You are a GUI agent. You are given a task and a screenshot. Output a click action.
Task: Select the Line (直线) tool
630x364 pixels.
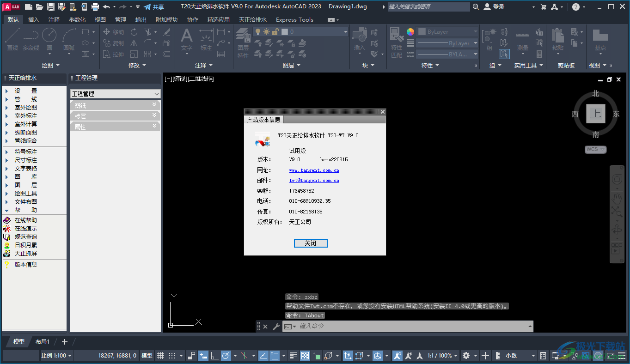(12, 39)
